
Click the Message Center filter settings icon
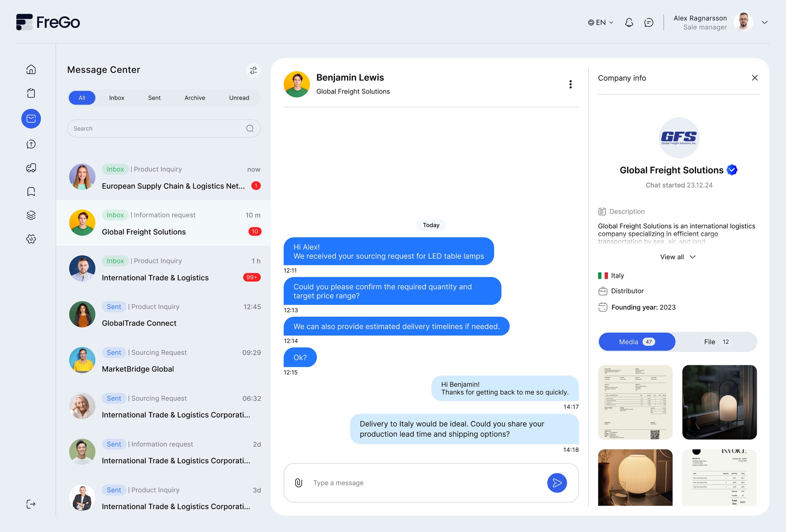tap(253, 70)
